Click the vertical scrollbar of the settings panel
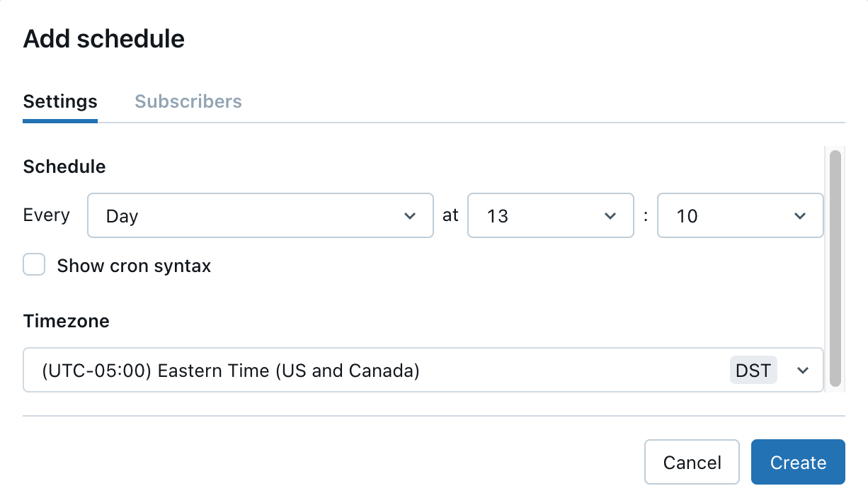This screenshot has width=868, height=503. (x=835, y=268)
